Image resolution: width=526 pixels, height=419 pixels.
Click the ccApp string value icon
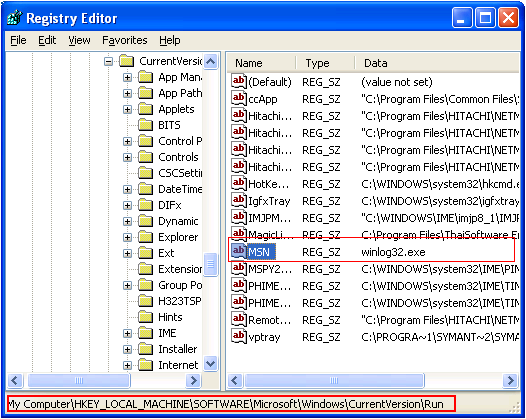[239, 98]
